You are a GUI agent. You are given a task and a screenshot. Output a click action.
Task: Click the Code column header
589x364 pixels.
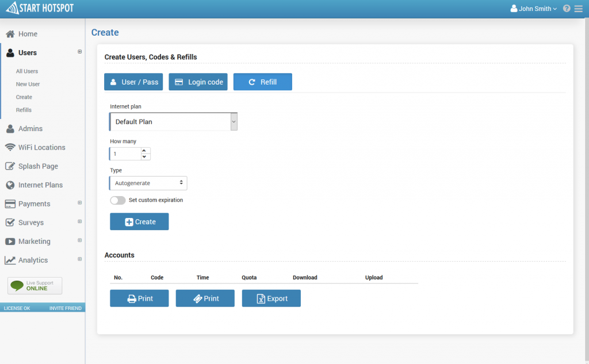[157, 278]
